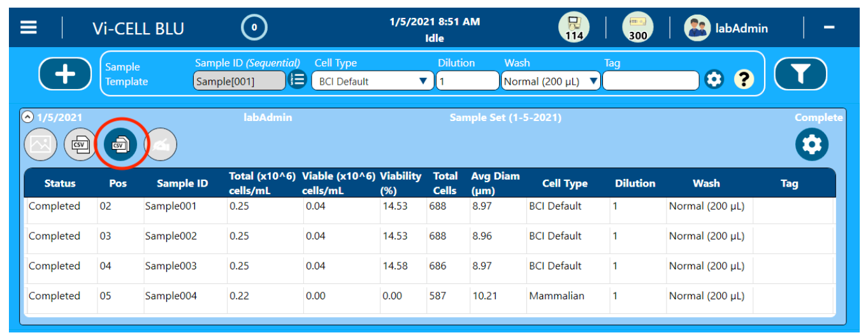Click the labAdmin user avatar icon
This screenshot has width=868, height=335.
click(x=697, y=28)
